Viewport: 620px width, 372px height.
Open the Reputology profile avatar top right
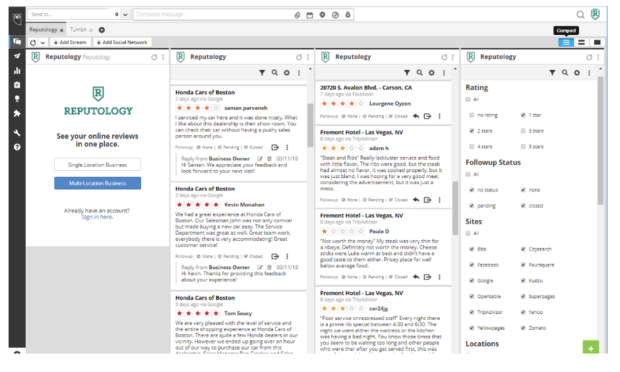595,14
